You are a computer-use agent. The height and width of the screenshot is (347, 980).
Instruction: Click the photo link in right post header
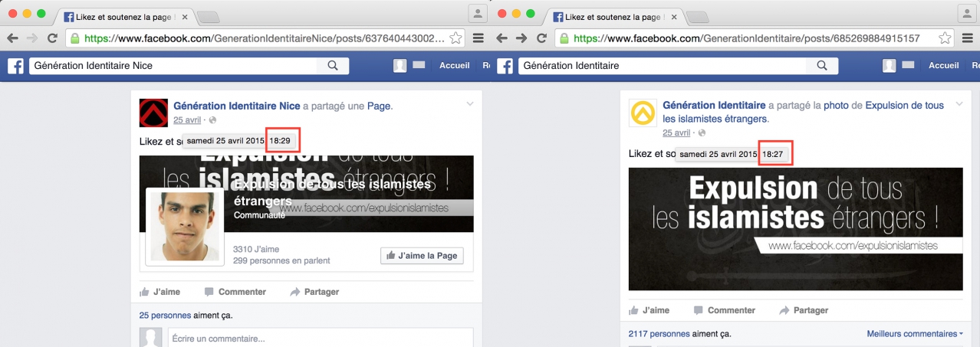[836, 106]
